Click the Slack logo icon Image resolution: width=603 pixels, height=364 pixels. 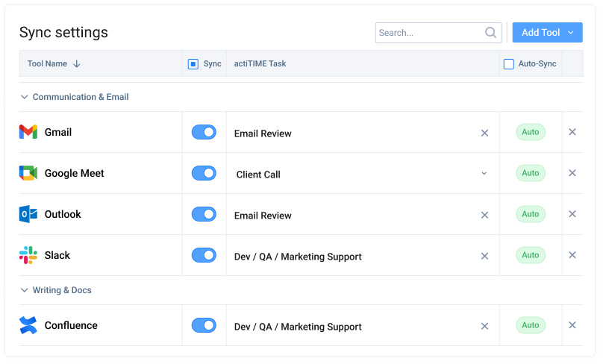[x=28, y=255]
